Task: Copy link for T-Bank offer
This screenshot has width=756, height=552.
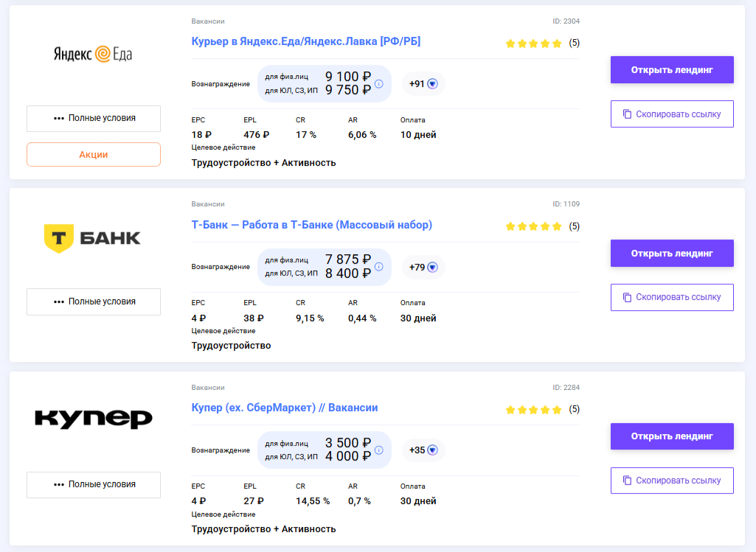Action: pos(672,297)
